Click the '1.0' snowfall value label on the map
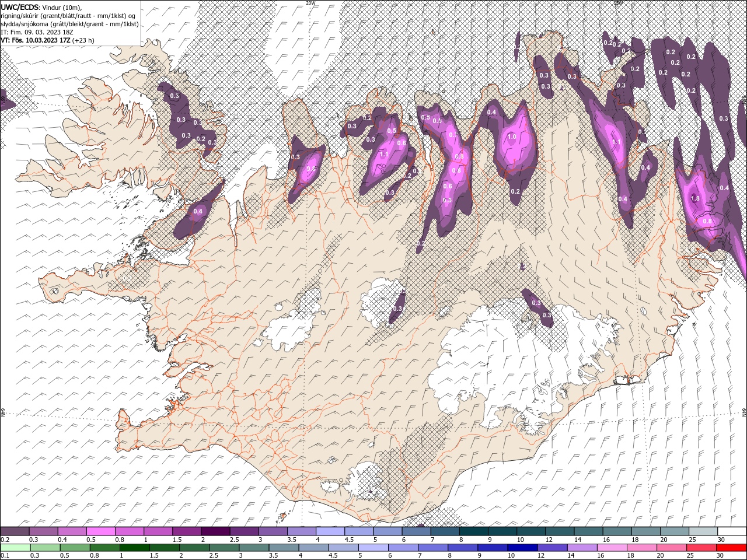Viewport: 747px width, 560px height. click(x=512, y=137)
